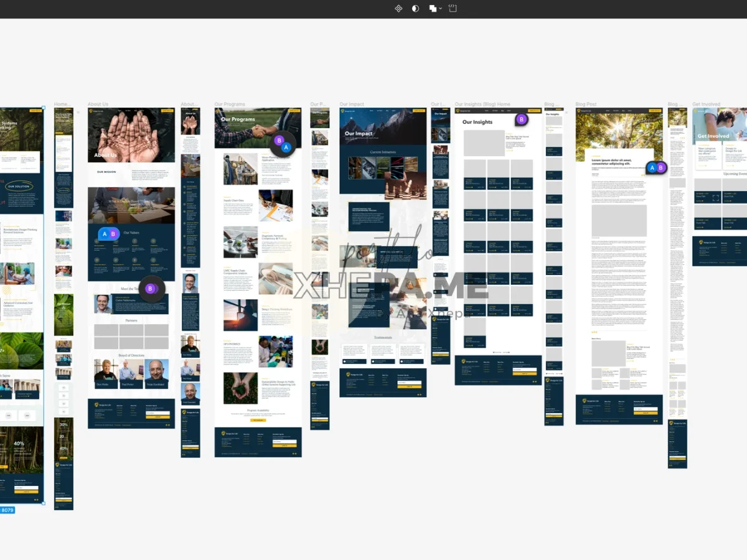Select the Our Programs frame label

(230, 105)
